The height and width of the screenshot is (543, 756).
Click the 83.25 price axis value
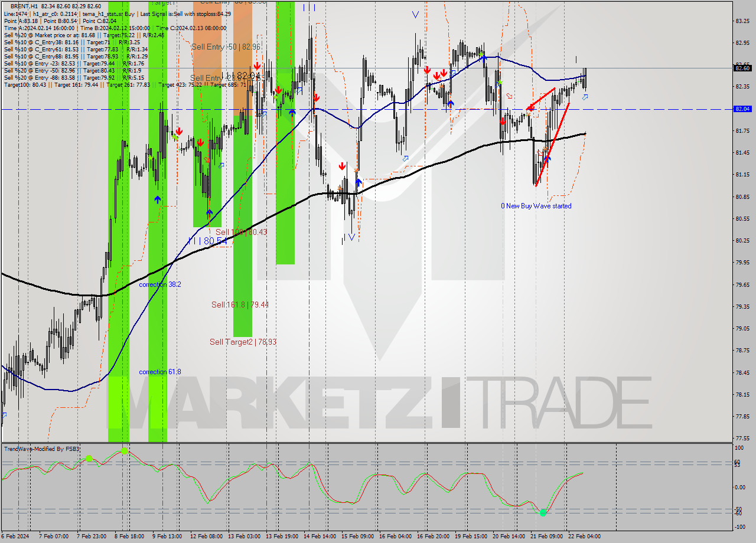(743, 21)
